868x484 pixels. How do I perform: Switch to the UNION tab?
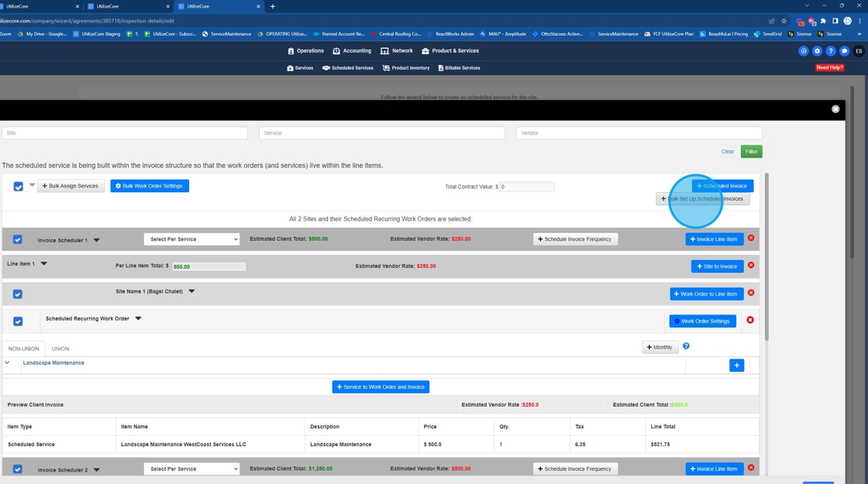pyautogui.click(x=60, y=349)
